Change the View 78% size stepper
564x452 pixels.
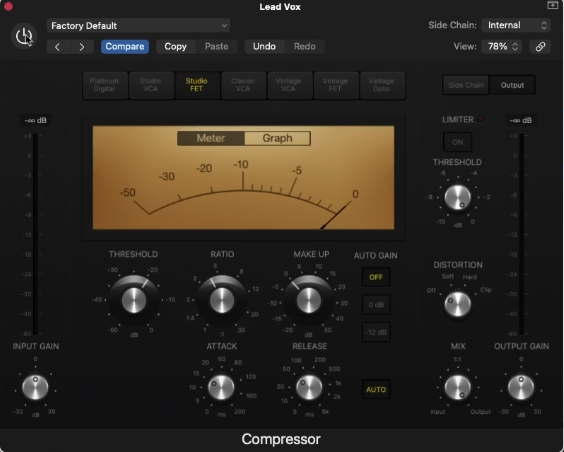coord(502,46)
